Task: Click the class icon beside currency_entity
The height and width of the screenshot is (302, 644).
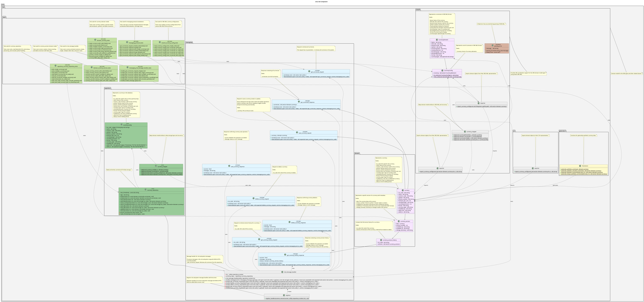Action: pos(122,124)
